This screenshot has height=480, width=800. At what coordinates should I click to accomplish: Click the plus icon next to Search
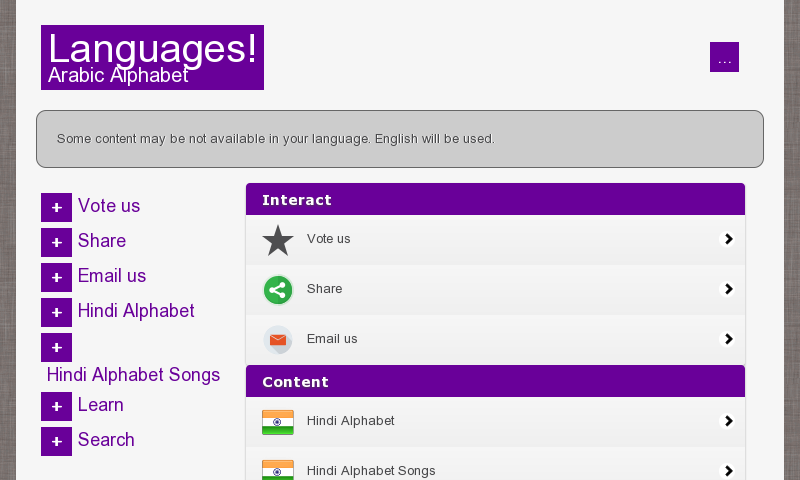pyautogui.click(x=56, y=441)
